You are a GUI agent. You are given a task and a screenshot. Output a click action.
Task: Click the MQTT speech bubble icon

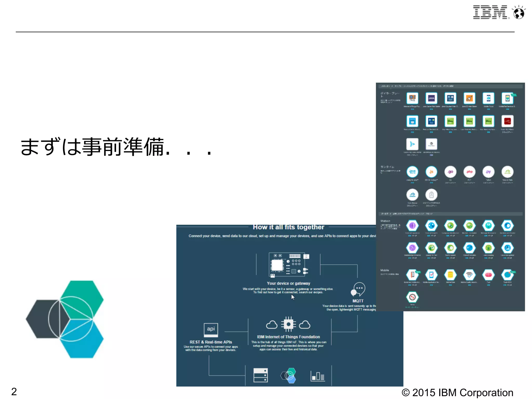[x=359, y=289]
